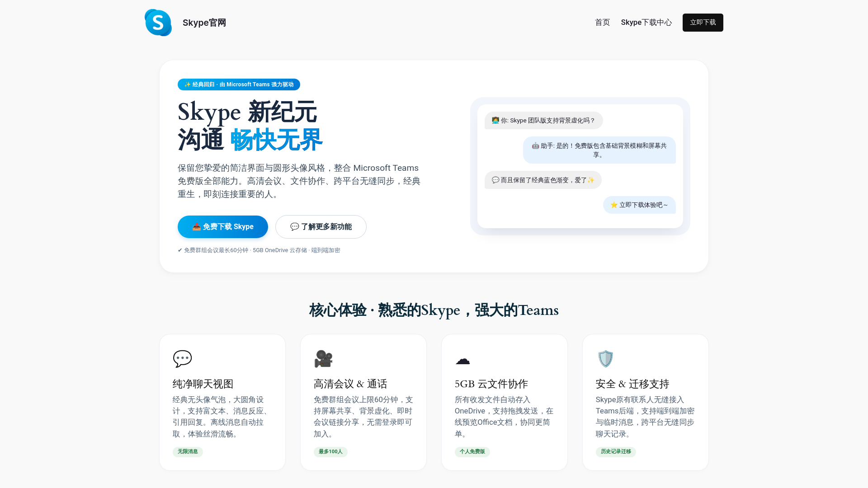Click the 安全 & 迁移支持 card title
The width and height of the screenshot is (868, 488).
tap(632, 384)
